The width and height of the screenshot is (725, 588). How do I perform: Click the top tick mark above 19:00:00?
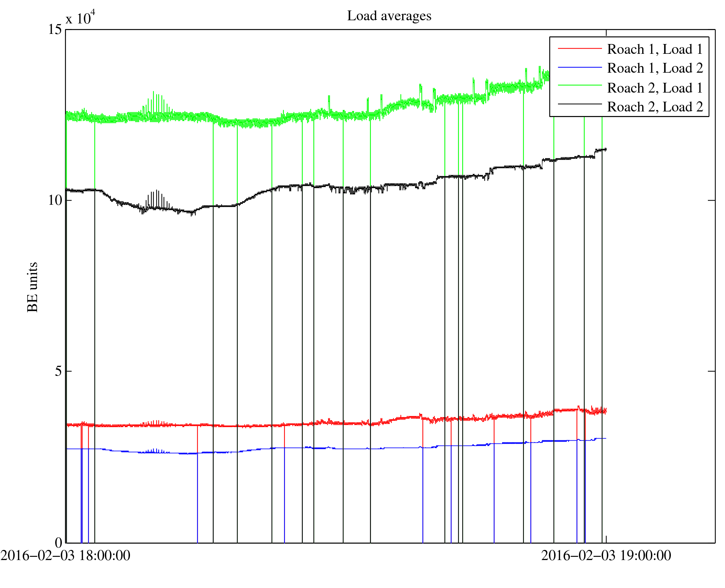[x=606, y=32]
